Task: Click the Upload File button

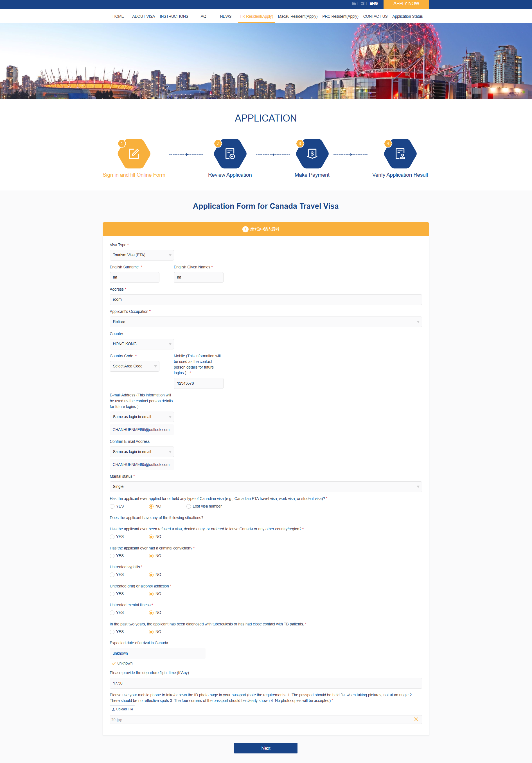Action: (x=122, y=709)
